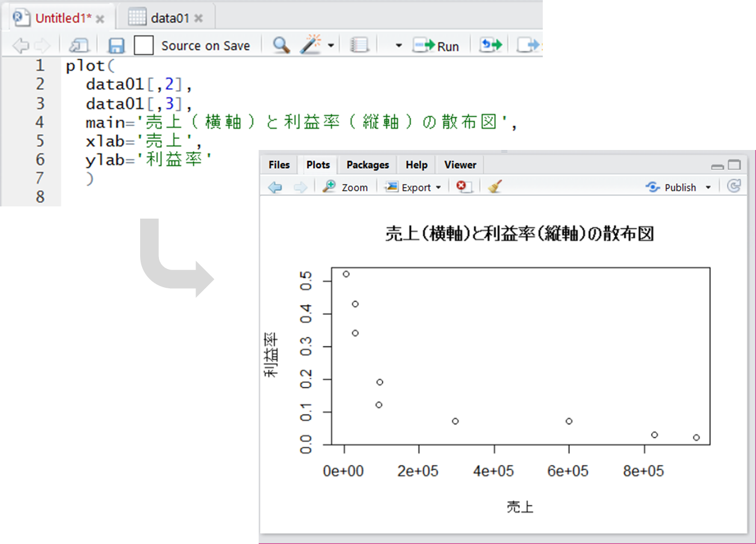Click the Run button
756x544 pixels.
pos(436,46)
